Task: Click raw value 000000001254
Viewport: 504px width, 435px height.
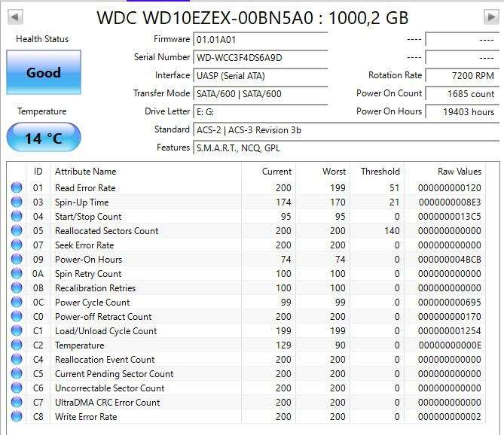Action: 449,330
